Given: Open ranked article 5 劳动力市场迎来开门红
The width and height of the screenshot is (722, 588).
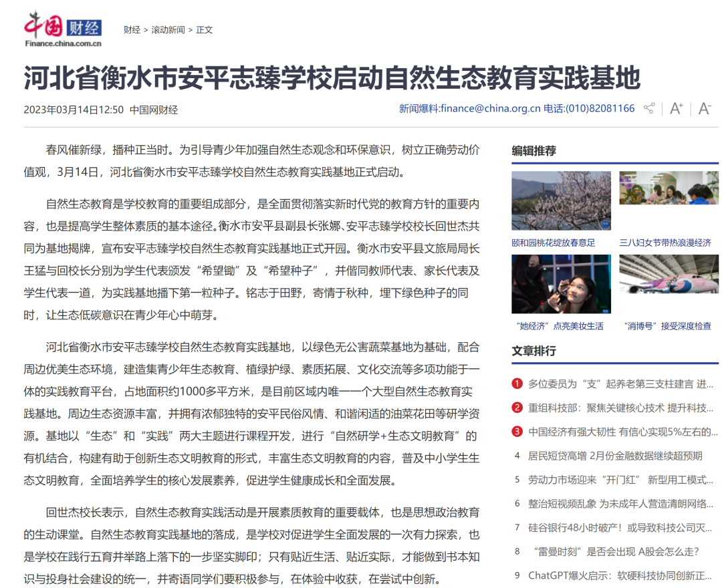Looking at the screenshot, I should [620, 480].
